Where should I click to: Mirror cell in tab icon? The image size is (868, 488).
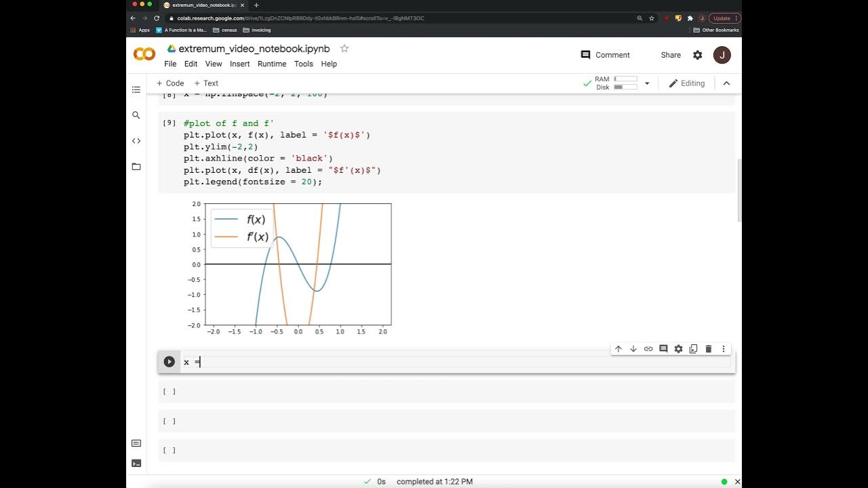[x=693, y=349]
